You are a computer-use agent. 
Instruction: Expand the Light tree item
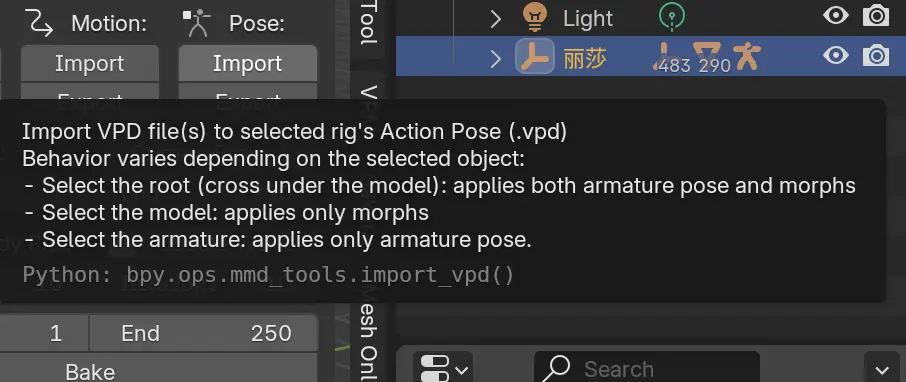click(x=495, y=18)
